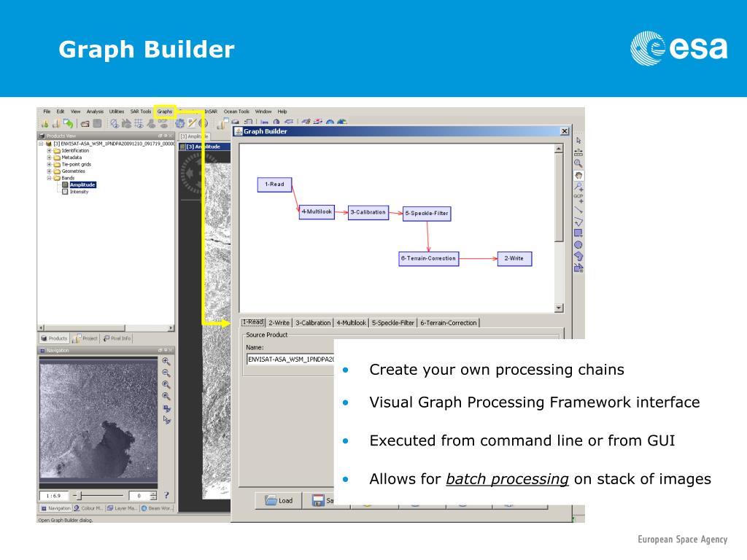Click the 6-Terrain-Correction graph node
747x560 pixels.
(x=429, y=259)
